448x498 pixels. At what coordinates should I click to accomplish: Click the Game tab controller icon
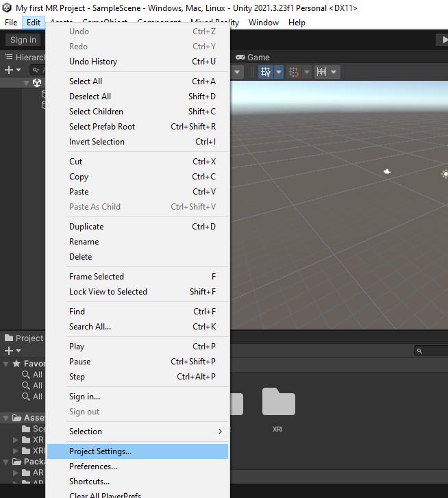coord(240,57)
